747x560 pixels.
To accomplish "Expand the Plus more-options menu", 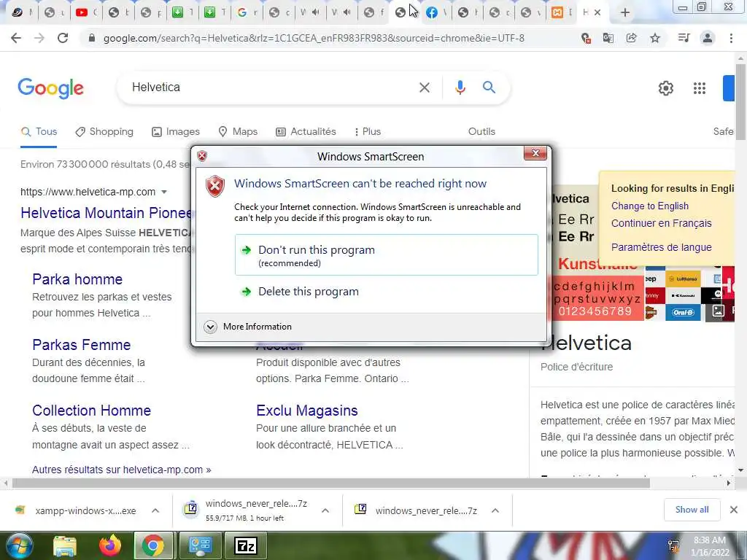I will tap(368, 131).
